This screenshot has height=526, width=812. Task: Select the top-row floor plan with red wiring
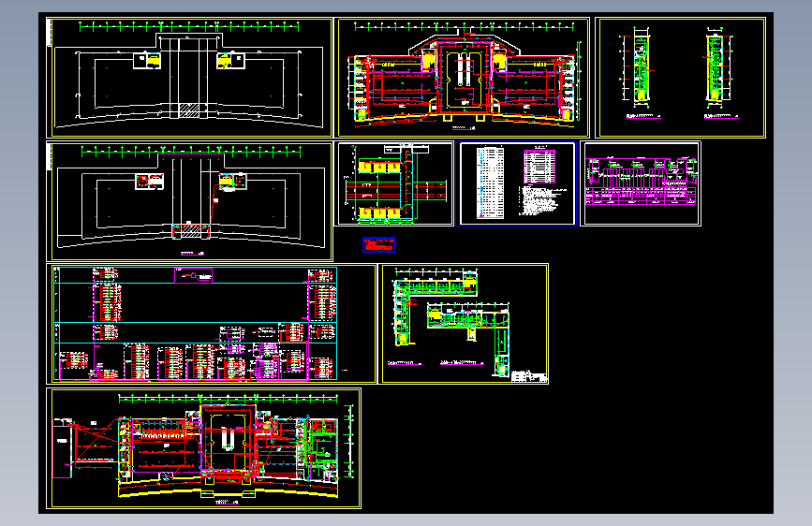point(463,78)
